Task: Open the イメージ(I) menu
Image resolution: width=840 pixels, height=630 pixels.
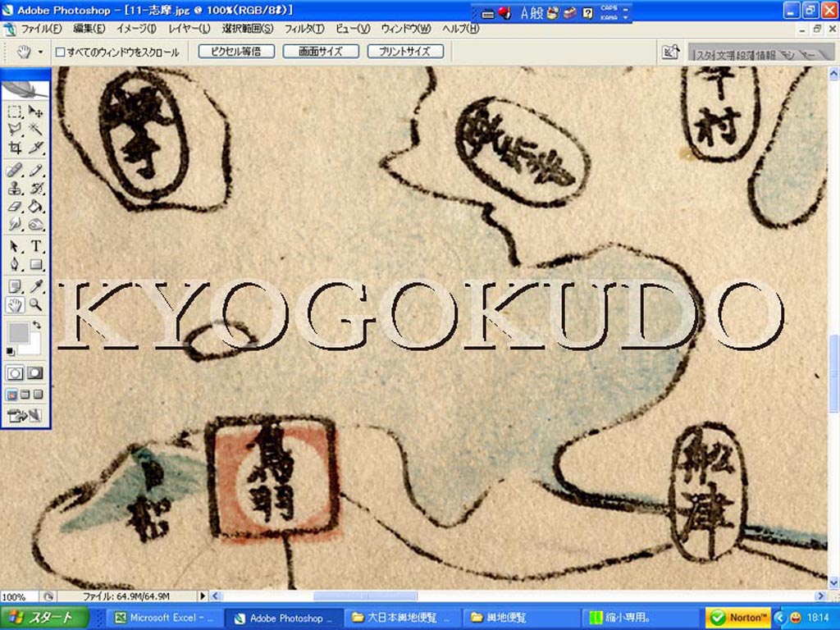Action: click(137, 29)
